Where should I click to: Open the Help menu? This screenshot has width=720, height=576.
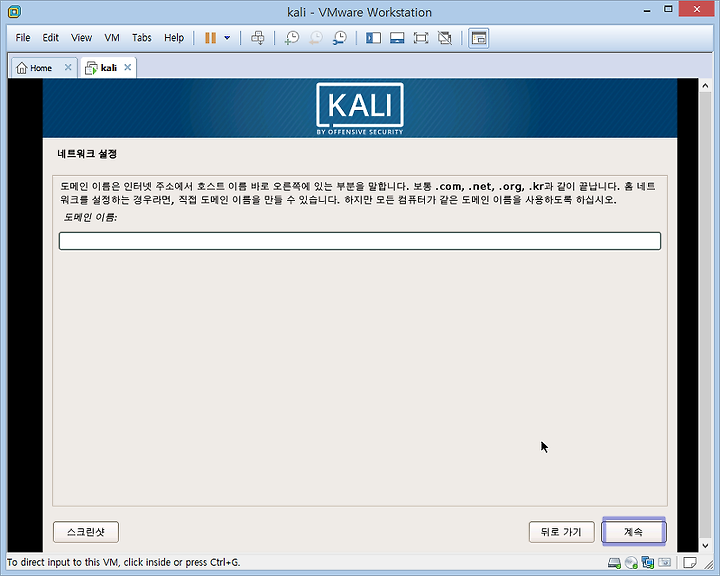[x=174, y=38]
